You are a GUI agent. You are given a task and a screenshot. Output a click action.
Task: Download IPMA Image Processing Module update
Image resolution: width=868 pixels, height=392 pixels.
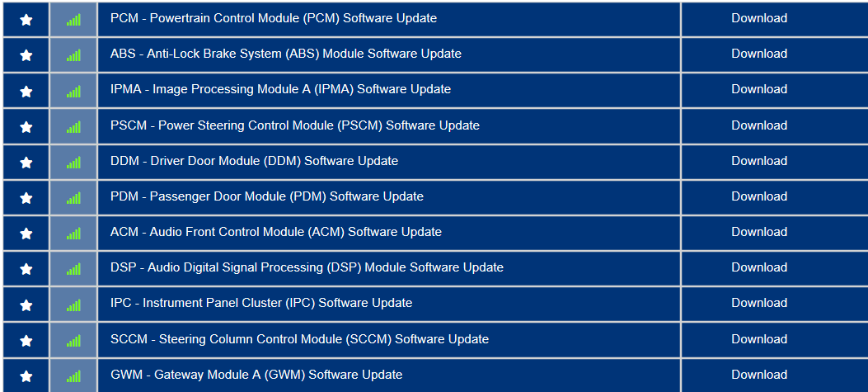click(x=758, y=89)
